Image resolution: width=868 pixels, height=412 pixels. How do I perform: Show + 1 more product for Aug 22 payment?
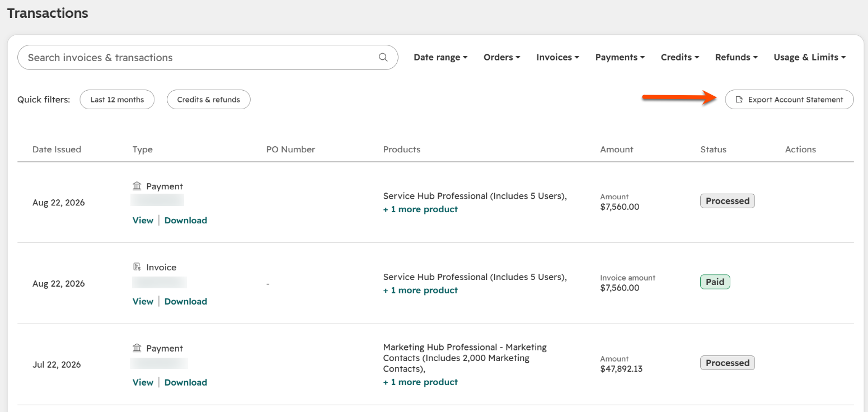tap(420, 209)
